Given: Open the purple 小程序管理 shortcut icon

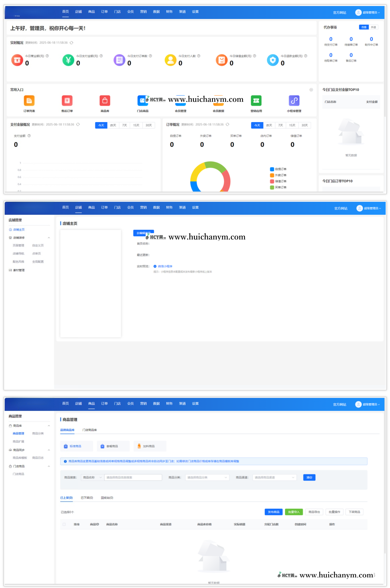Looking at the screenshot, I should pos(294,101).
